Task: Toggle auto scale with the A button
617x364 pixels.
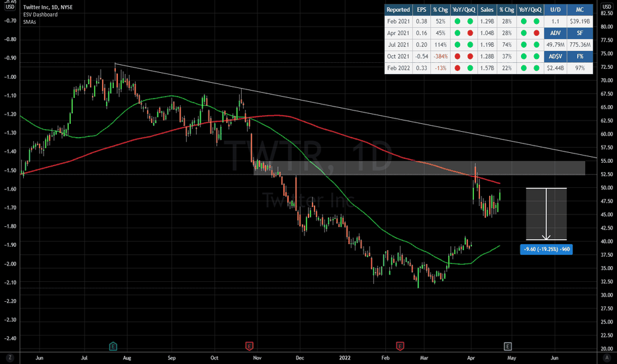Action: (606, 357)
